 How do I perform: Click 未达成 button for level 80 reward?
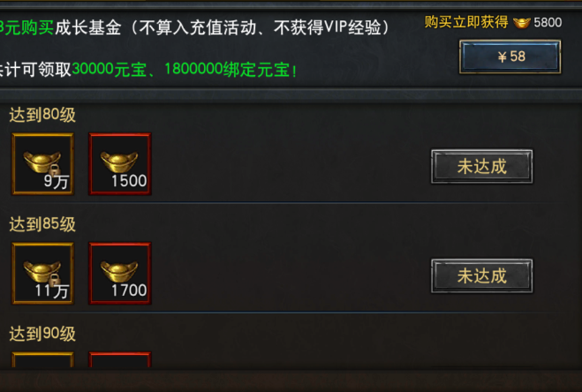[x=482, y=166]
